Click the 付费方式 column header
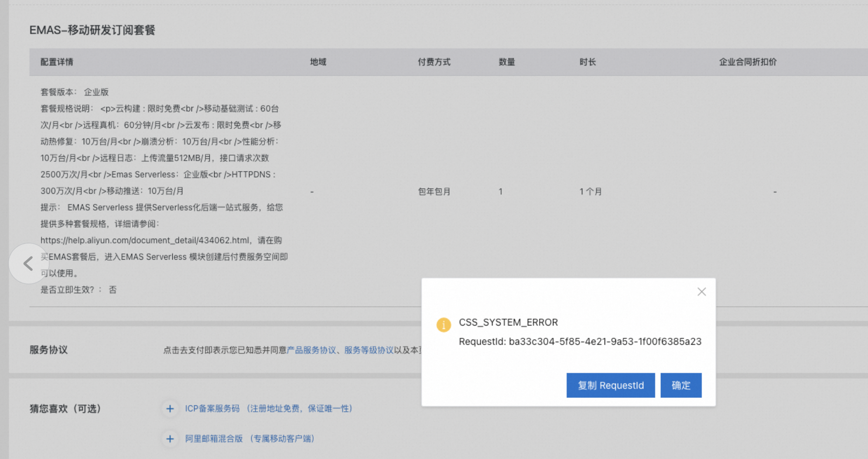The width and height of the screenshot is (868, 459). pyautogui.click(x=434, y=62)
